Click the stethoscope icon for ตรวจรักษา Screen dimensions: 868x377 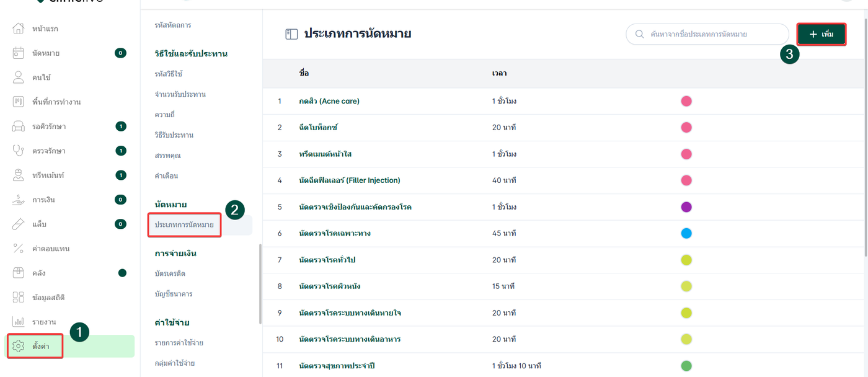[x=19, y=151]
